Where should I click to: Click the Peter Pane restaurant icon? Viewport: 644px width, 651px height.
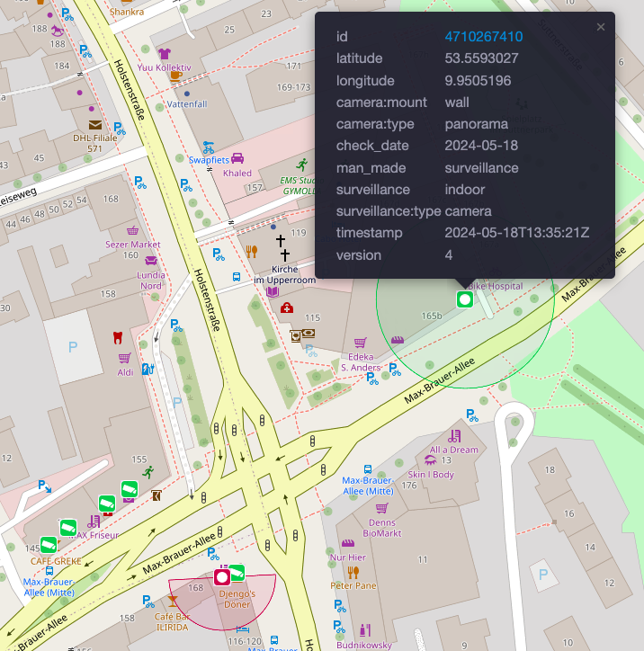(x=353, y=571)
